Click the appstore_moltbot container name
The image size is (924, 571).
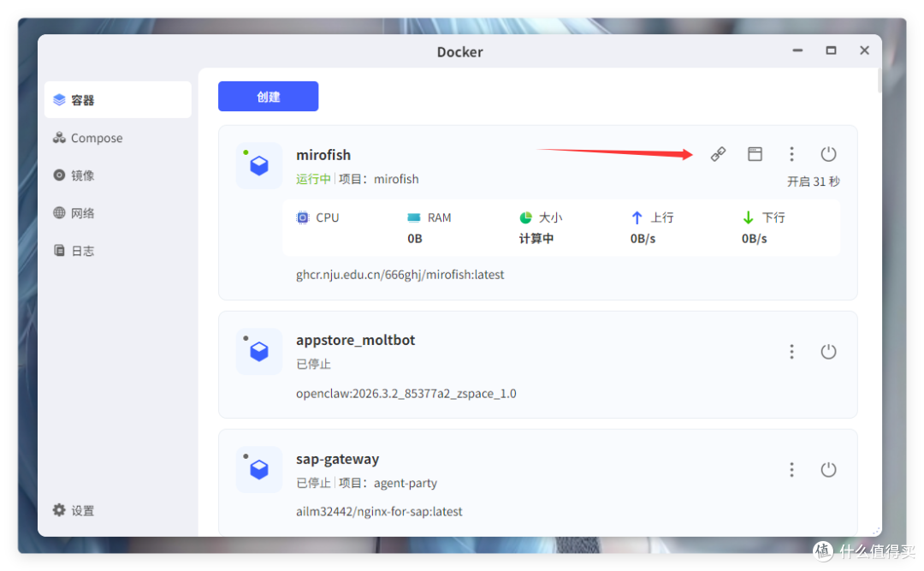point(355,341)
